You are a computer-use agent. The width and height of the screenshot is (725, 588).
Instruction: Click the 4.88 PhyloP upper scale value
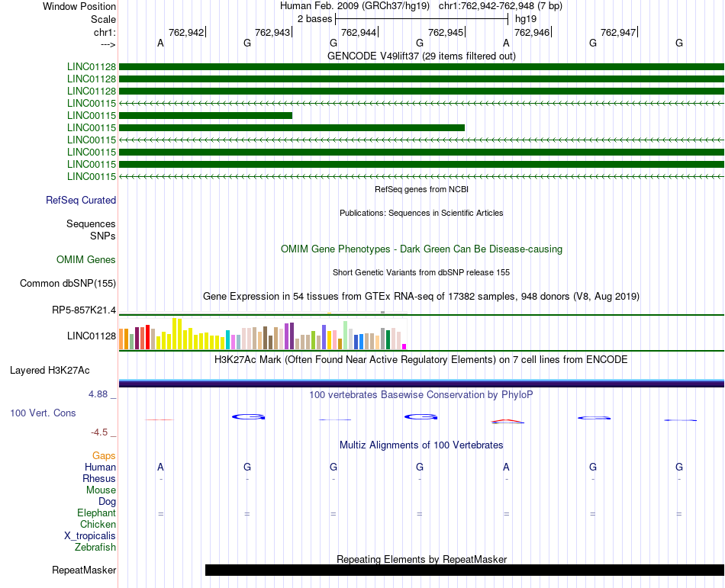point(98,394)
